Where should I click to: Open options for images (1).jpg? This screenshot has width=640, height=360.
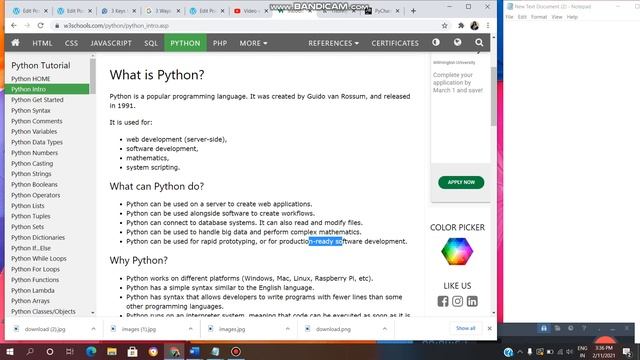pos(190,329)
